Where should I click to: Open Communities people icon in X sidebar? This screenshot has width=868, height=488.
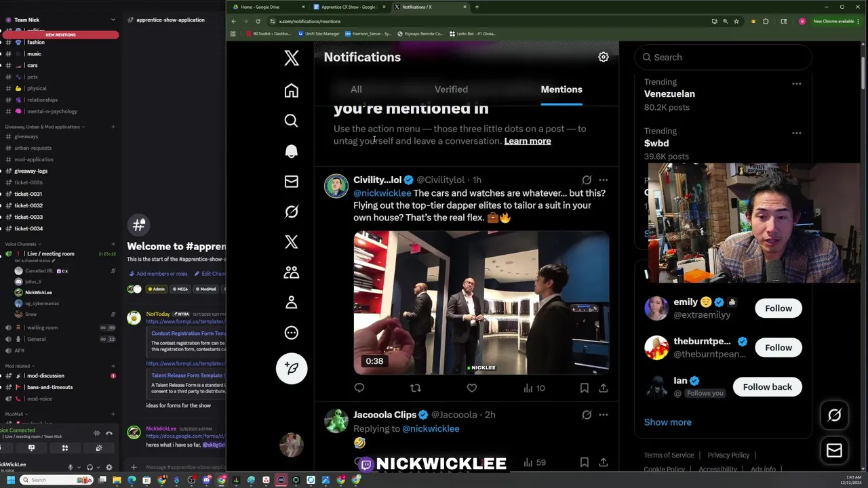[291, 272]
